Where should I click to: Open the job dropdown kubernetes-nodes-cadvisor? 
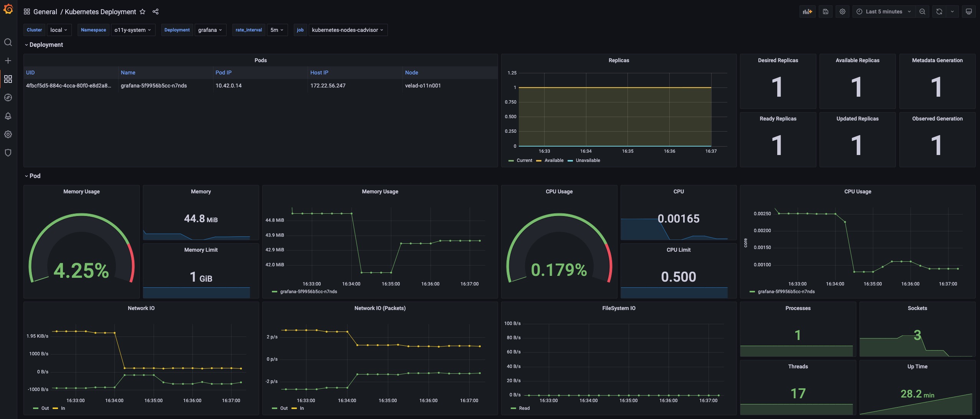(348, 30)
